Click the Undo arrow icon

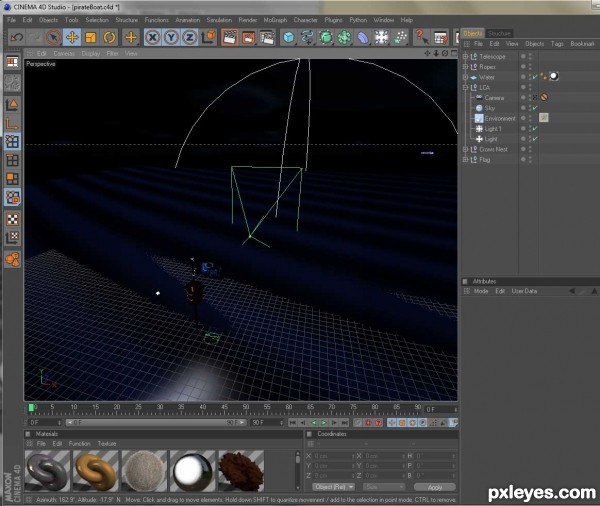point(16,38)
